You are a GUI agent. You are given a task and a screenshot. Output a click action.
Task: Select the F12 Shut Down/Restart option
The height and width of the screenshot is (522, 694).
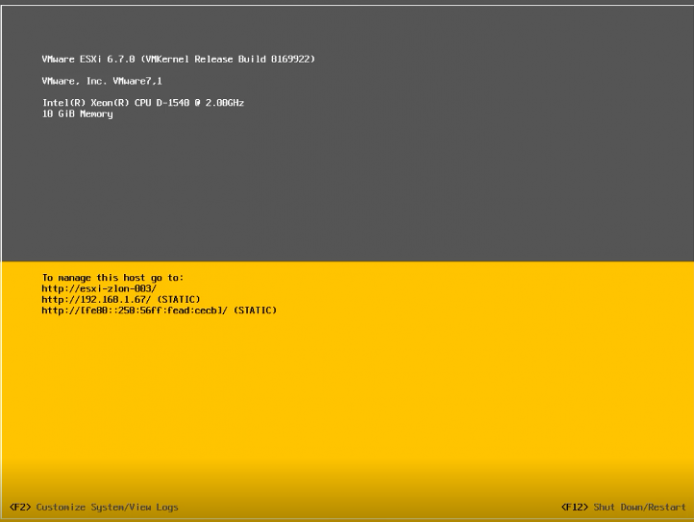coord(623,507)
